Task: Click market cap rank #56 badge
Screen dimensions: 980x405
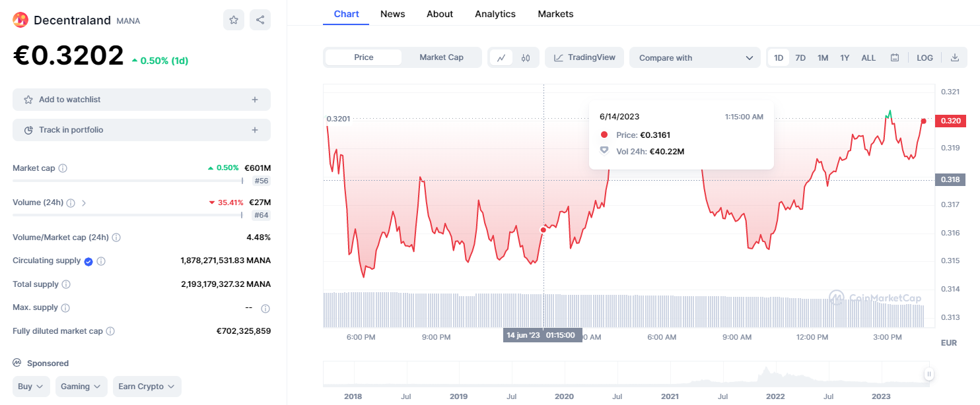Action: click(261, 181)
